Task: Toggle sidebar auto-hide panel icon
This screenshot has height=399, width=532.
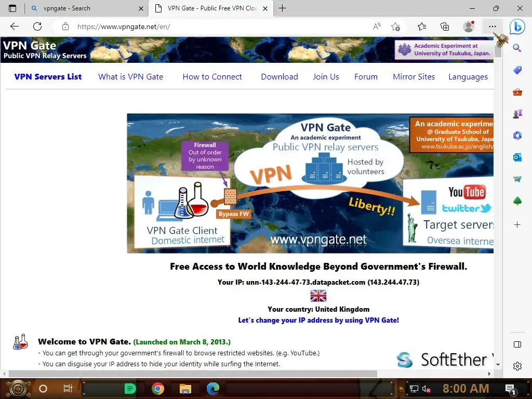Action: pyautogui.click(x=517, y=344)
